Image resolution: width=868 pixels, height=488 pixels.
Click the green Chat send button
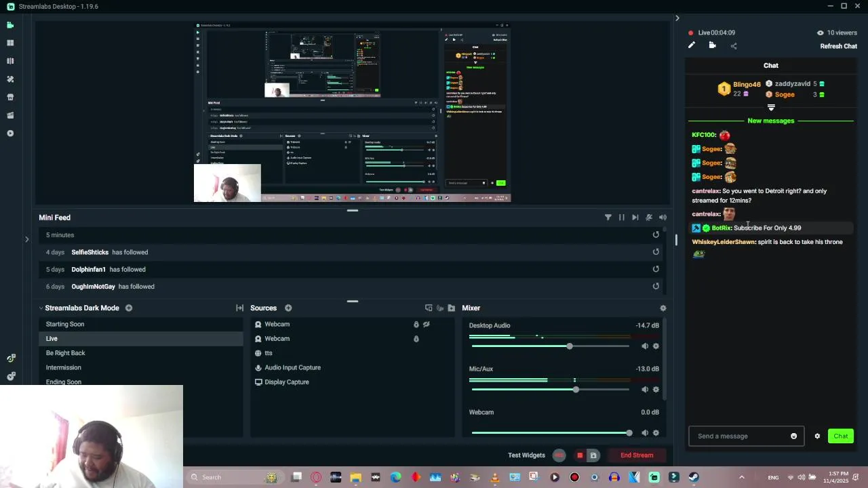[x=840, y=436]
